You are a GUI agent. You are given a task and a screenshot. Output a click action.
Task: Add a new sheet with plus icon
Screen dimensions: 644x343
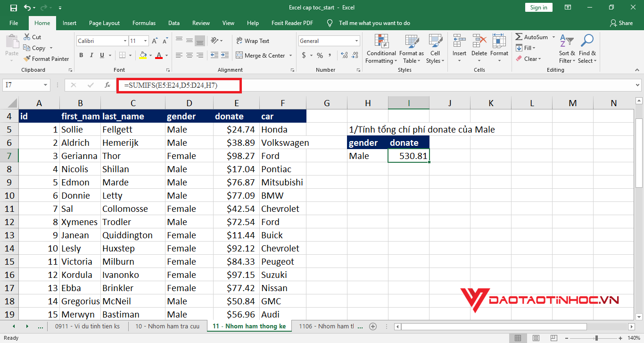pos(373,326)
